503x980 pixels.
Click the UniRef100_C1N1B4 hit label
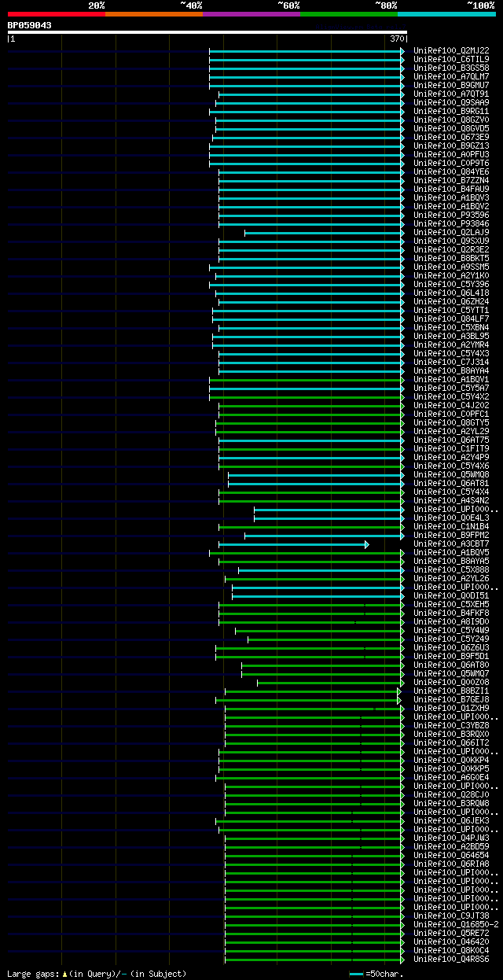[x=451, y=526]
